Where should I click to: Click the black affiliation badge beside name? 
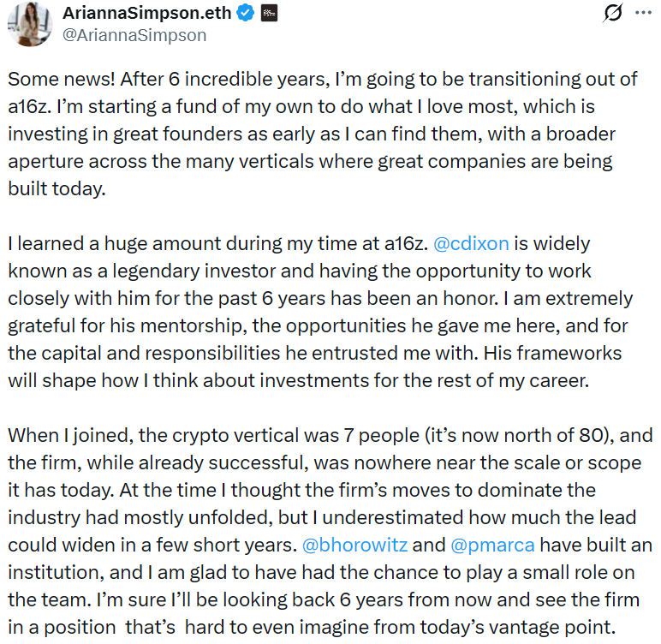point(269,15)
